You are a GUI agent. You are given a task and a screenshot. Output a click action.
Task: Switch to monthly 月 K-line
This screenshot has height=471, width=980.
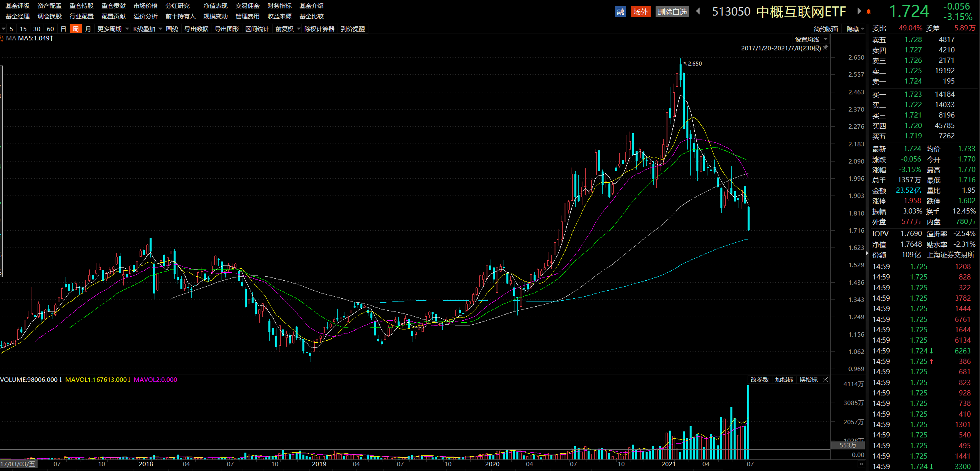(88, 29)
